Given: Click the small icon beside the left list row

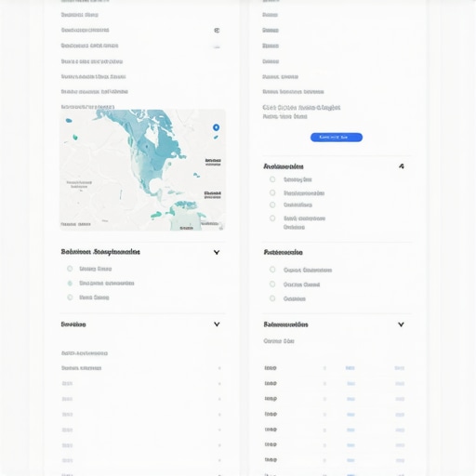Looking at the screenshot, I should (217, 30).
